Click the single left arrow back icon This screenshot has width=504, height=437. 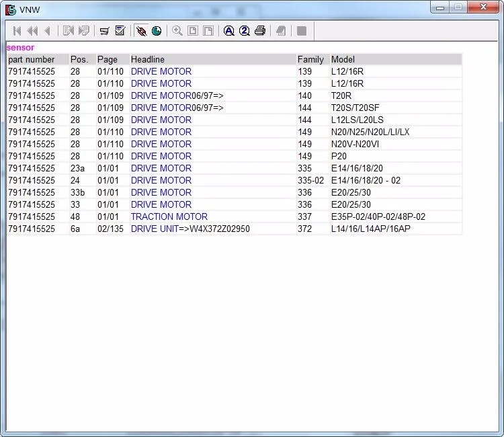point(48,31)
